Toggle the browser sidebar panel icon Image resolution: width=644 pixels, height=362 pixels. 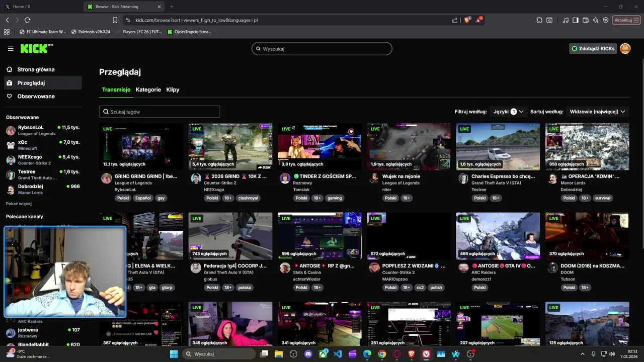point(576,20)
